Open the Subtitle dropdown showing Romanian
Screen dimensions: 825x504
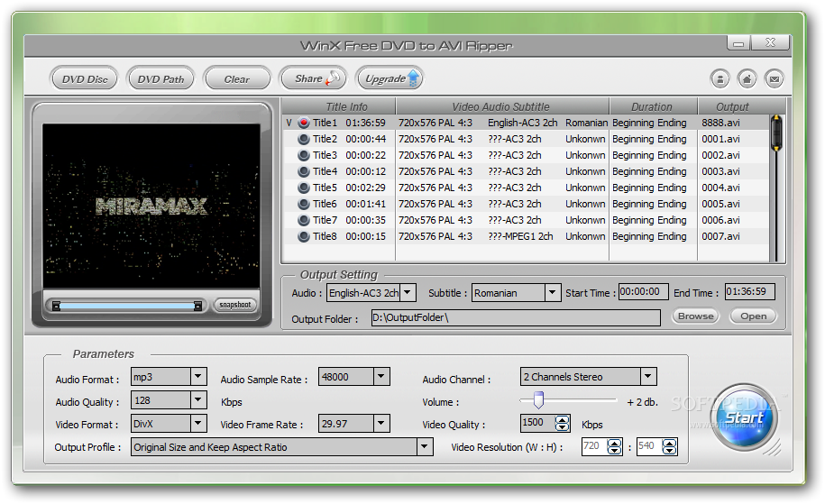(552, 292)
